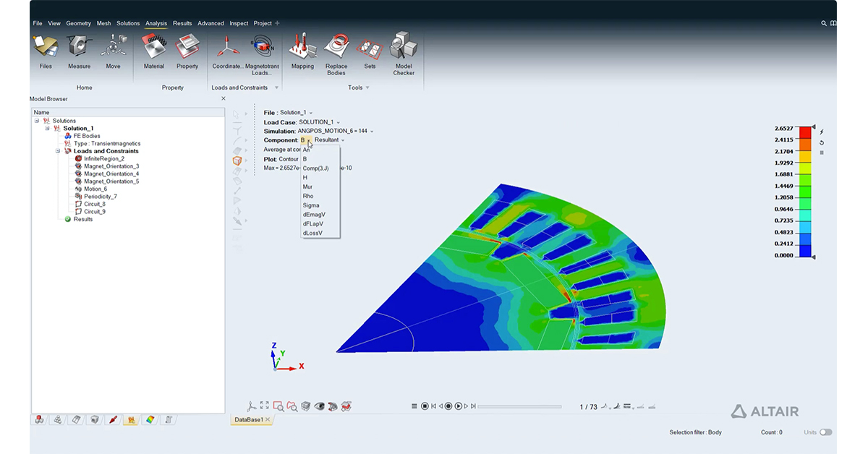Expand the Loads and Constraints group arrow

(x=276, y=87)
